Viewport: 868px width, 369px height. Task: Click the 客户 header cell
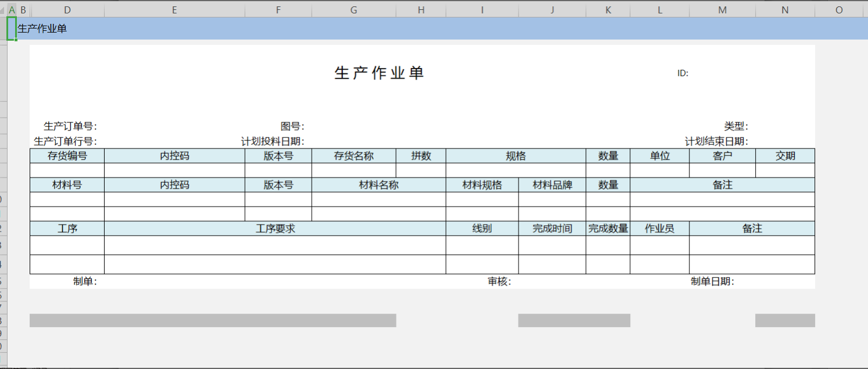pos(722,156)
